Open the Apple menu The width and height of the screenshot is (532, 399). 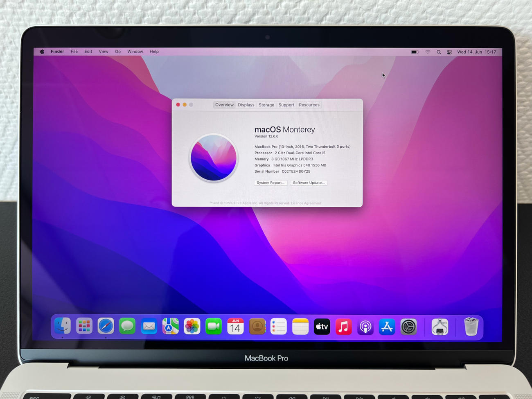click(42, 52)
